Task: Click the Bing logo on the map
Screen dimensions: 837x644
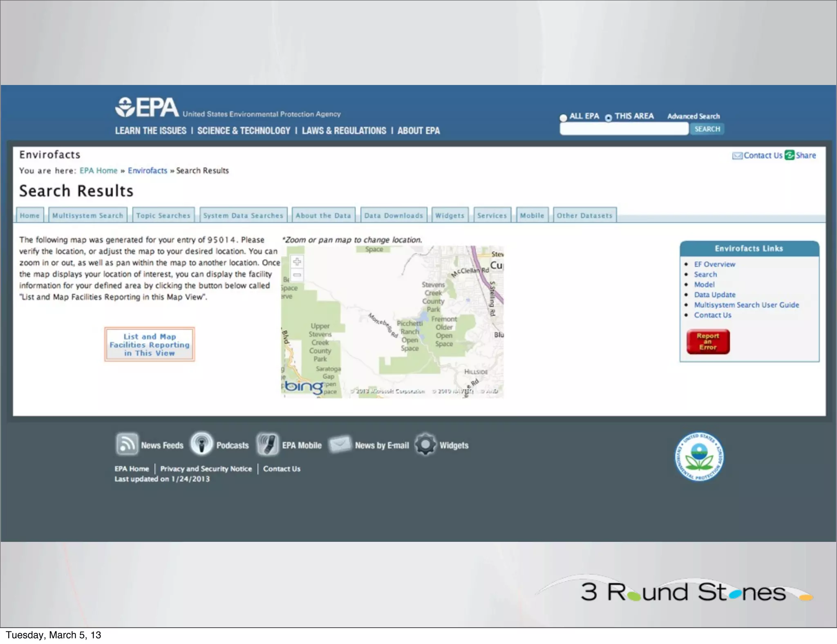Action: 304,386
